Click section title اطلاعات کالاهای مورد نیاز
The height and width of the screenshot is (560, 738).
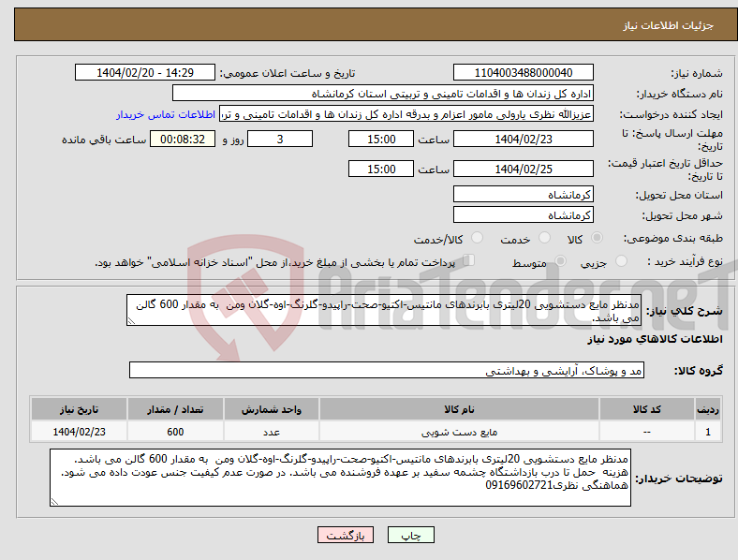[655, 339]
